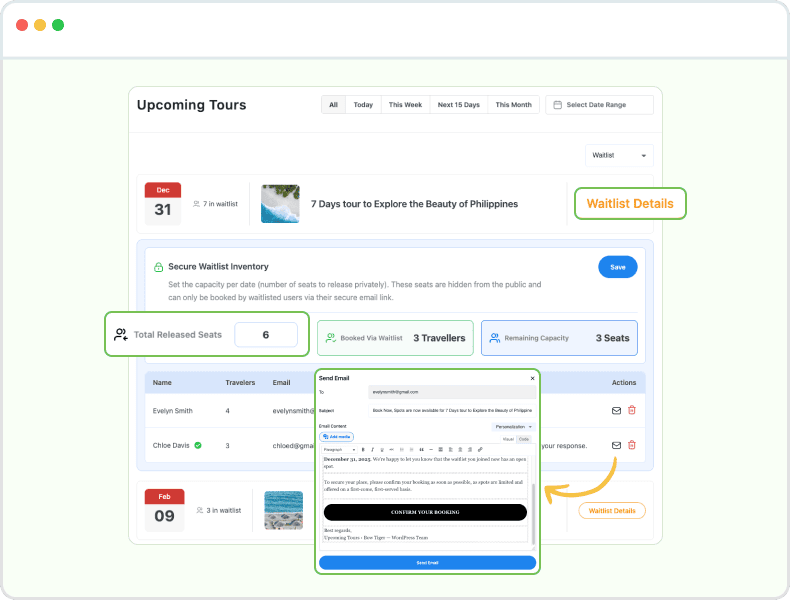Click the lock icon beside Secure Waitlist Inventory
The height and width of the screenshot is (600, 790).
click(158, 267)
